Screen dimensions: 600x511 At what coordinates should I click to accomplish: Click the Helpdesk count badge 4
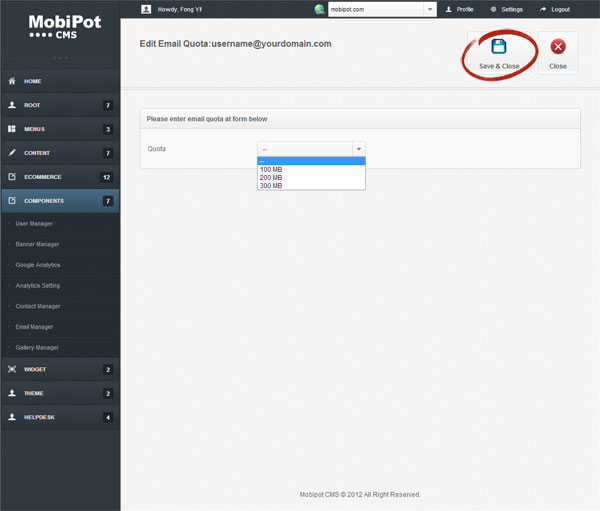click(108, 417)
